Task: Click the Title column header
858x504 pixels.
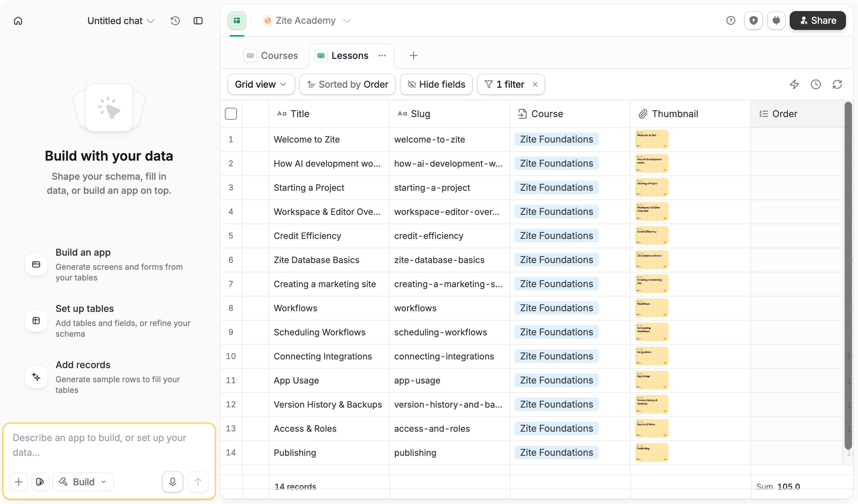Action: 329,114
